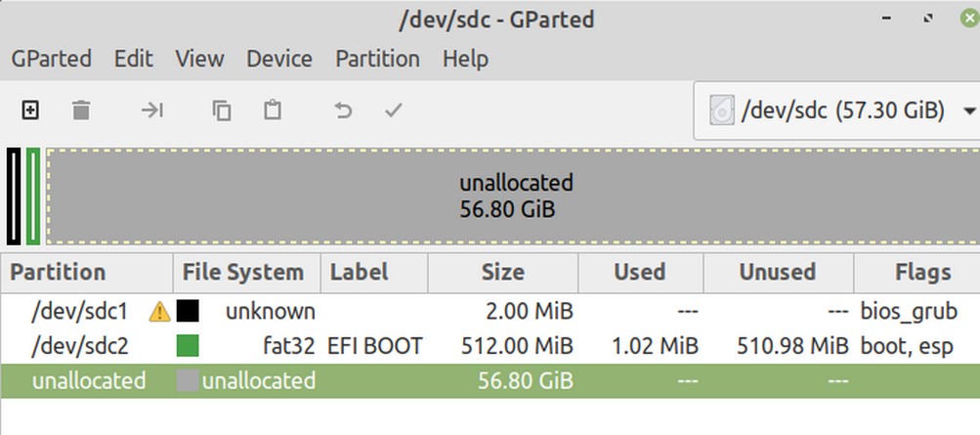Click the Apply all operations checkmark
The image size is (980, 435).
(393, 110)
